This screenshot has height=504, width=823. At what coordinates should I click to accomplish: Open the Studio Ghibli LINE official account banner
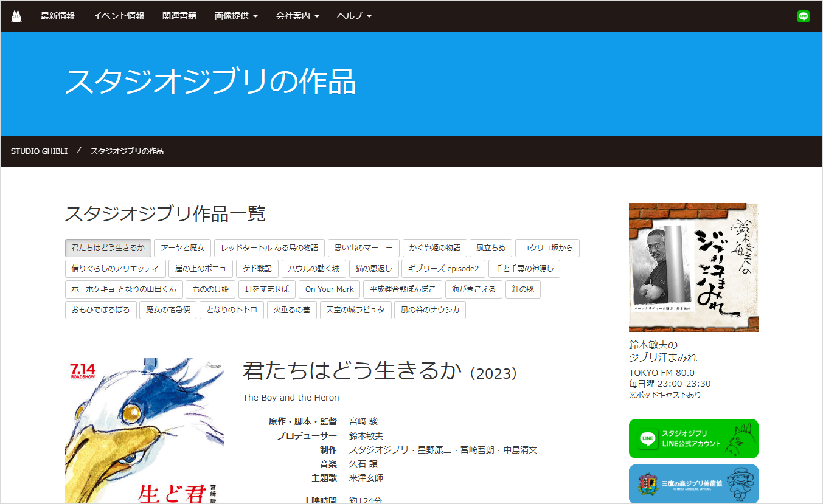click(693, 438)
